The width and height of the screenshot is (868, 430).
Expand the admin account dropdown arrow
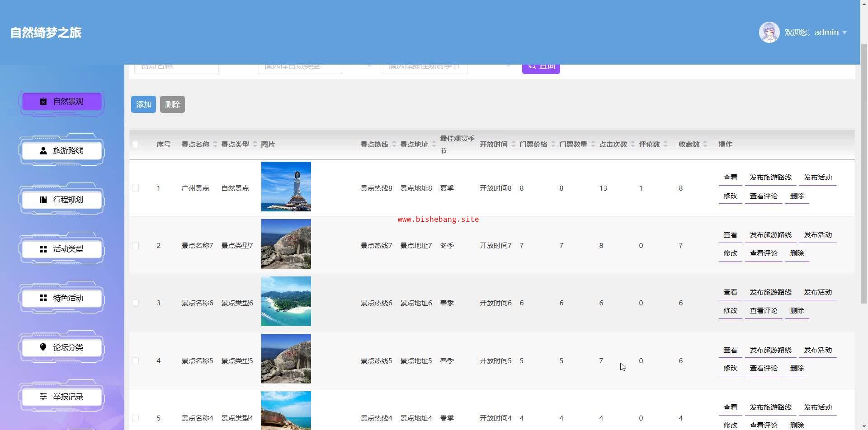pos(844,33)
